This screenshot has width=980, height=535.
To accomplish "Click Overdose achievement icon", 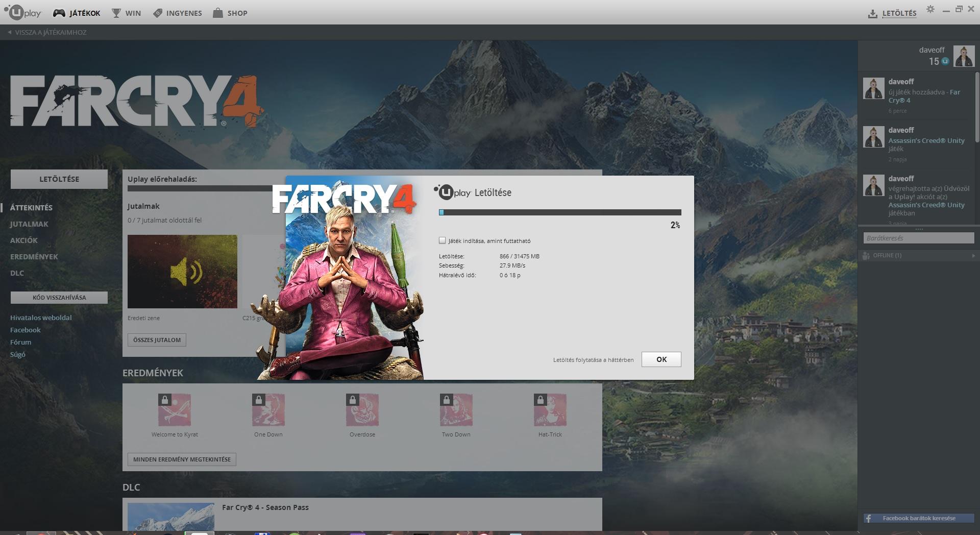I will pyautogui.click(x=362, y=410).
